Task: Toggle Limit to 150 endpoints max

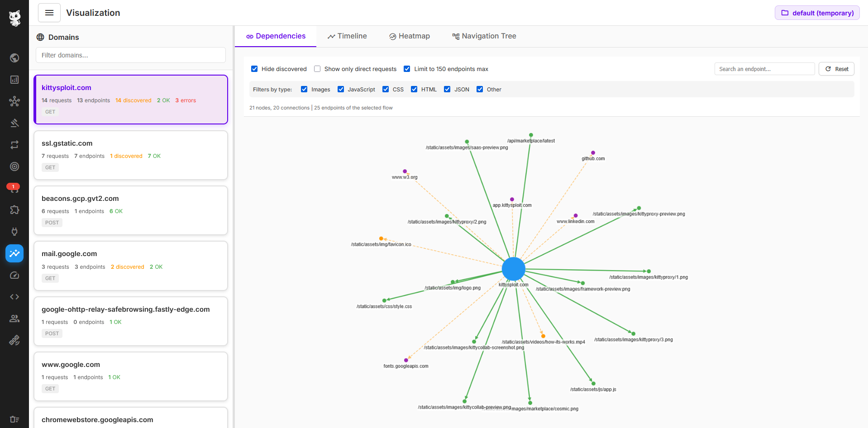Action: pyautogui.click(x=407, y=69)
